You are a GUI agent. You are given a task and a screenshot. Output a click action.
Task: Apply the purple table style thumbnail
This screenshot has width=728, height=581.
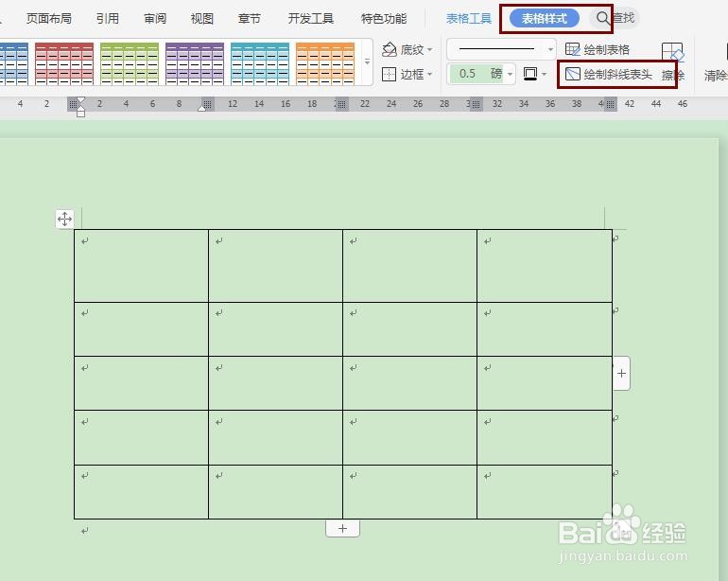pos(195,63)
